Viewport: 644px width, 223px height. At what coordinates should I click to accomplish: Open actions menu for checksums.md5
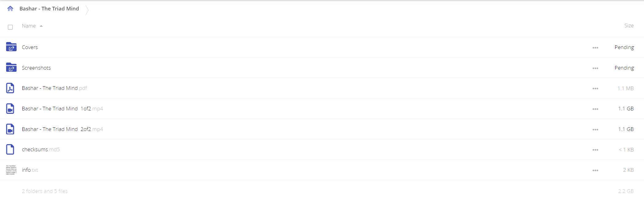[595, 150]
